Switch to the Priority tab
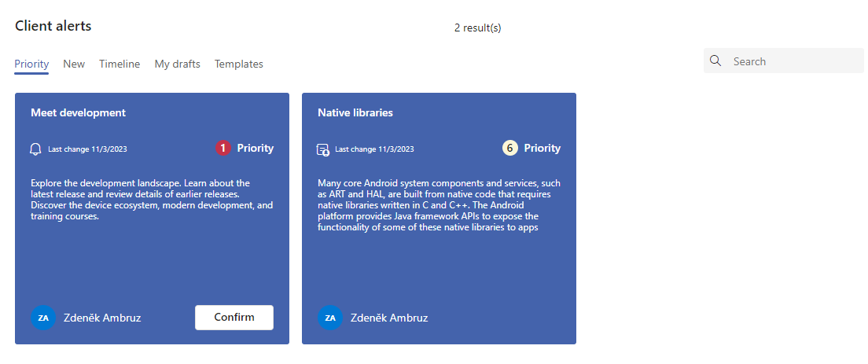The image size is (868, 364). coord(31,64)
